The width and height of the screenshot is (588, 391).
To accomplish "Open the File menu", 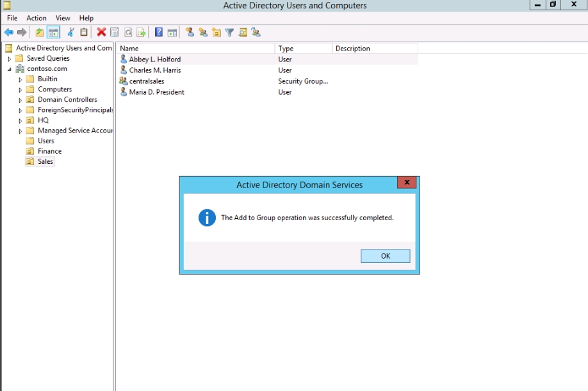I will tap(12, 18).
